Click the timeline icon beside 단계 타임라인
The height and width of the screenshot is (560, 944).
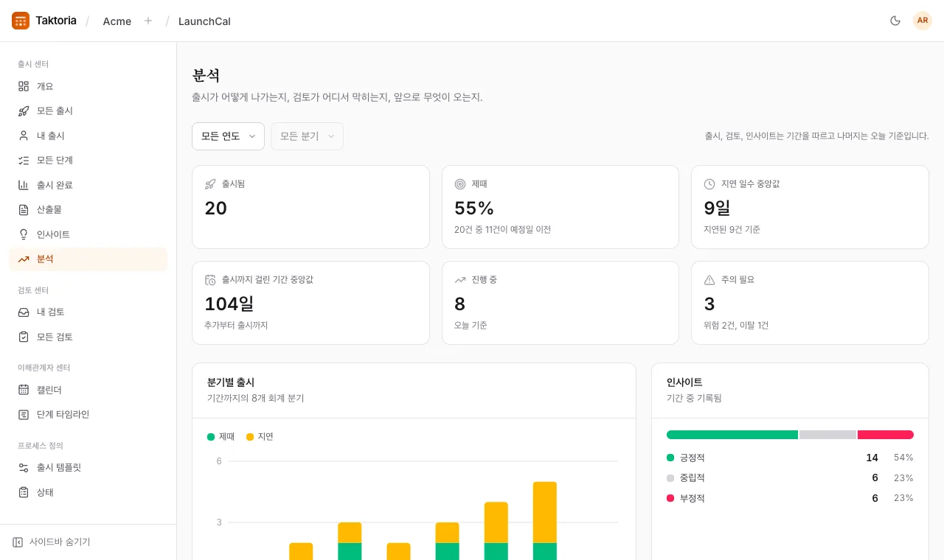click(x=24, y=414)
